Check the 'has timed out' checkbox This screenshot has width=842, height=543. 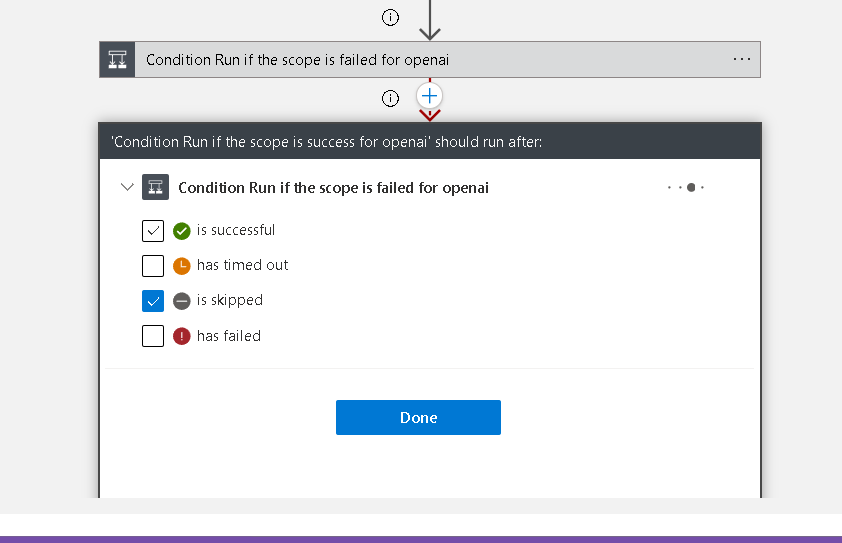153,266
